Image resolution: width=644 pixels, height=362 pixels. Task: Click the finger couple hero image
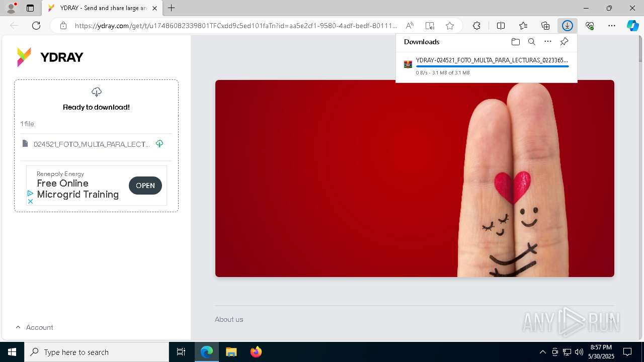(415, 178)
